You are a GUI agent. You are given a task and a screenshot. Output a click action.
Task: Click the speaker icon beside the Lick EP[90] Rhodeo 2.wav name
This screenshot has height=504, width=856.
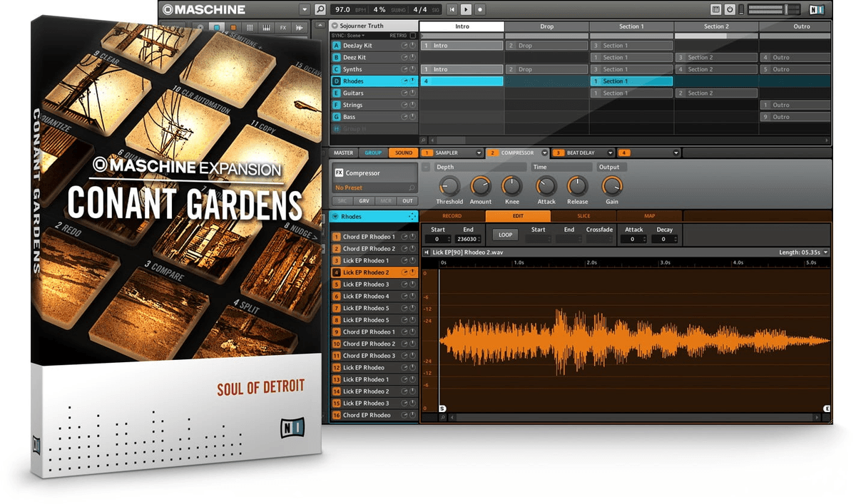[x=427, y=252]
